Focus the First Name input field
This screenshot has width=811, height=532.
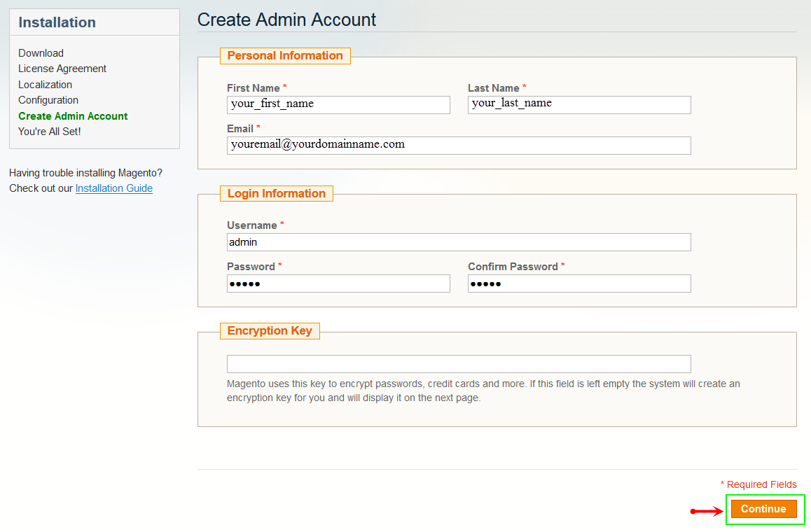(x=338, y=105)
